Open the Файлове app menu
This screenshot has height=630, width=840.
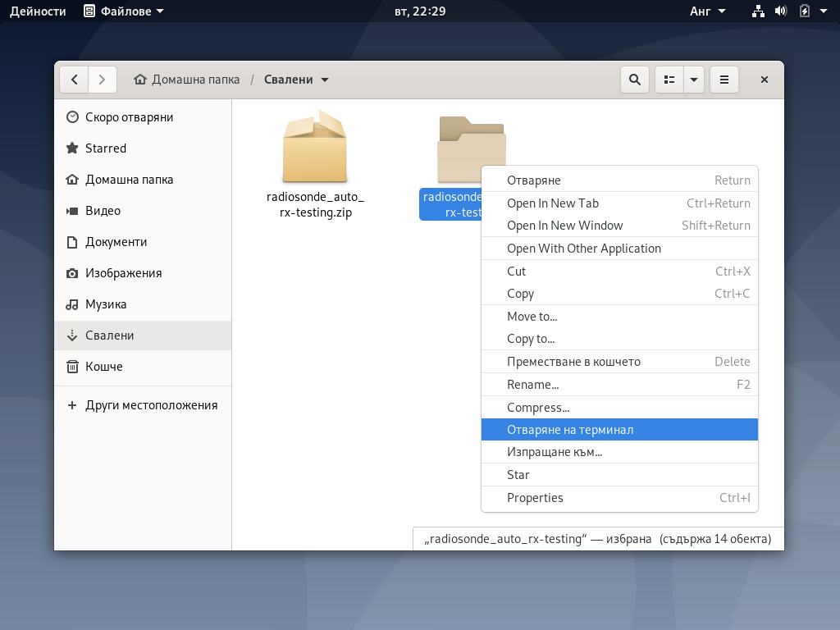click(x=124, y=11)
